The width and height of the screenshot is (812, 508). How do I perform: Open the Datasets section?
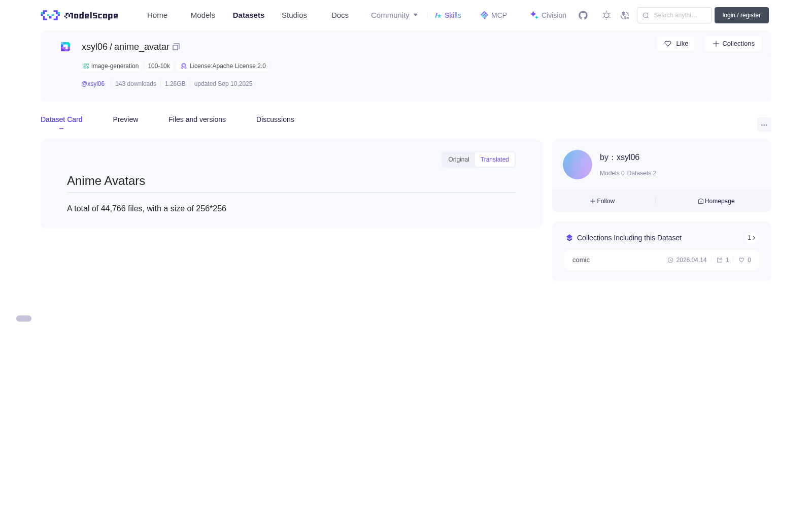pyautogui.click(x=249, y=15)
